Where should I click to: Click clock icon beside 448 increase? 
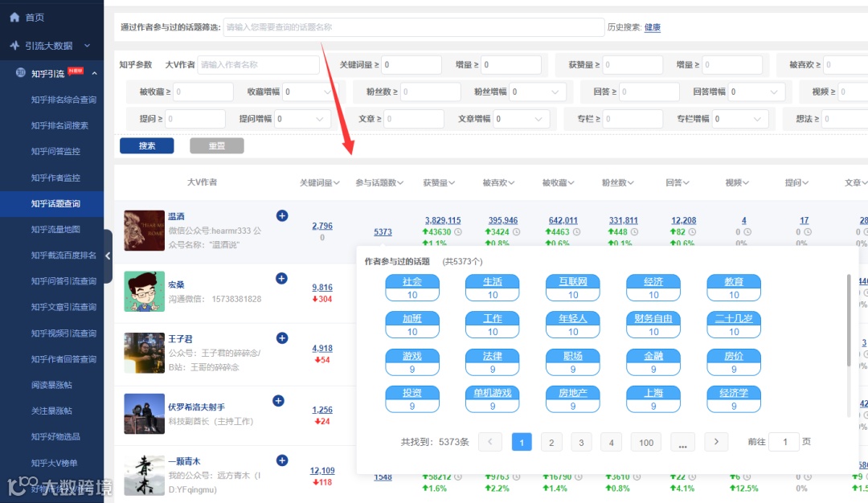[x=634, y=232]
